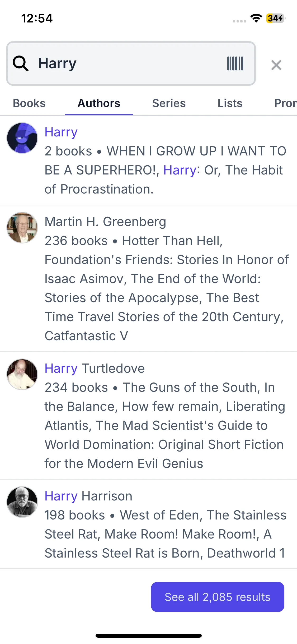Tap the battery indicator icon
This screenshot has height=644, width=297.
[x=275, y=18]
